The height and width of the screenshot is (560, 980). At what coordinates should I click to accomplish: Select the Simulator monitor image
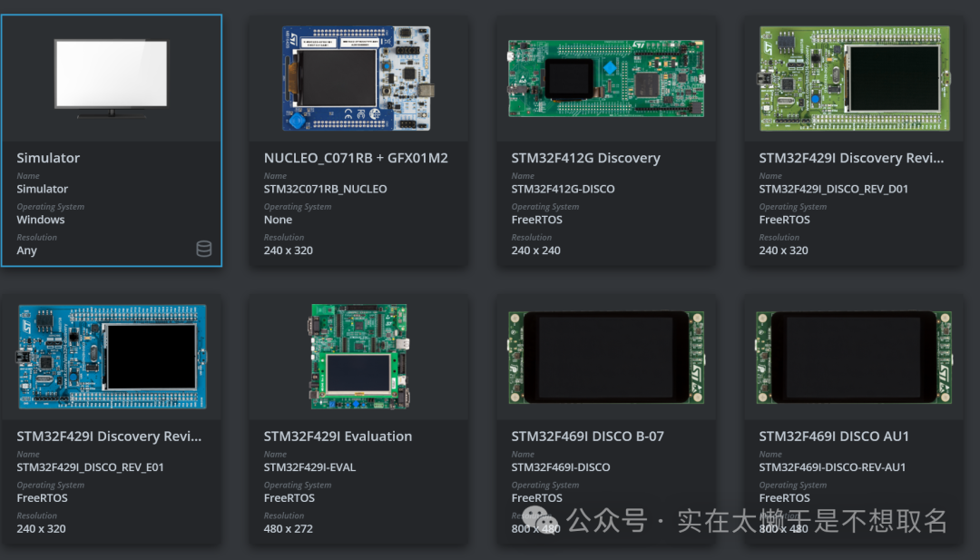(111, 78)
